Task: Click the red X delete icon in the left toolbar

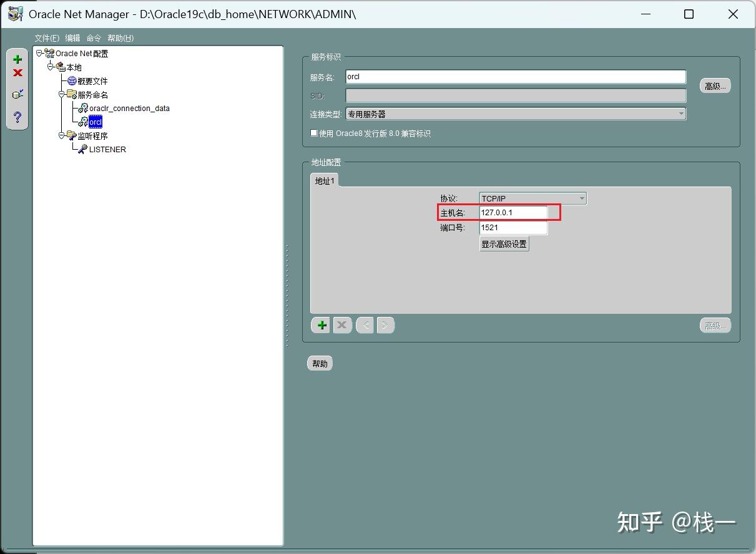Action: tap(17, 73)
